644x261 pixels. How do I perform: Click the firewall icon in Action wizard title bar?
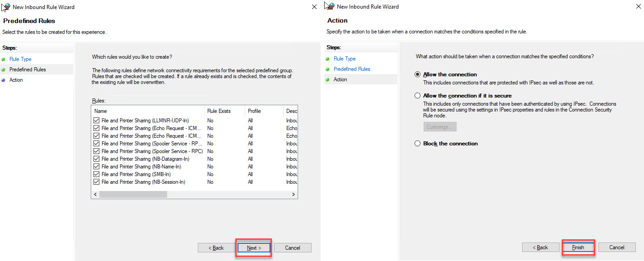tap(330, 6)
